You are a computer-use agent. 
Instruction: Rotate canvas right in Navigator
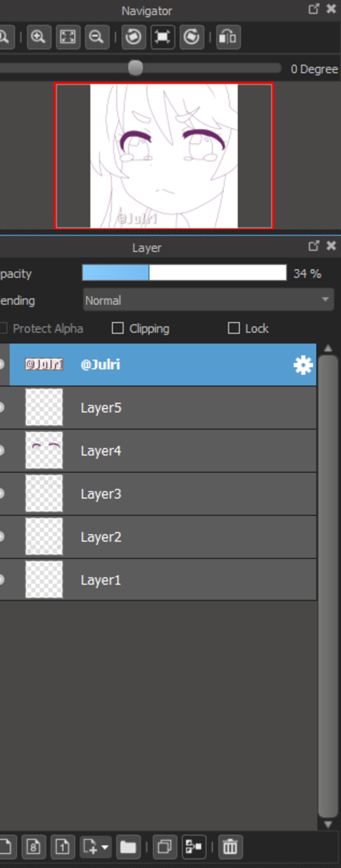coord(192,37)
